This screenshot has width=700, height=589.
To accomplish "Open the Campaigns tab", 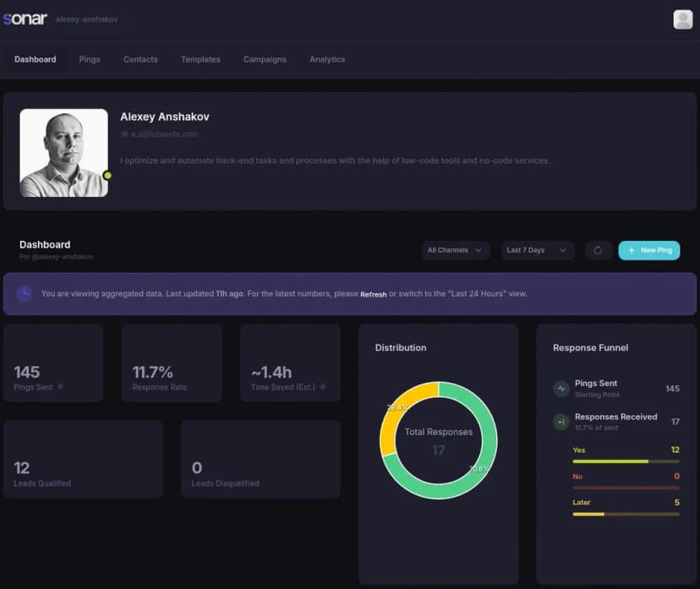I will (265, 60).
